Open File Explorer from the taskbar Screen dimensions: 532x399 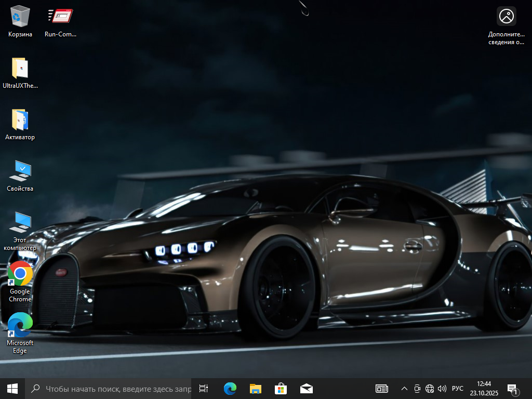click(255, 388)
